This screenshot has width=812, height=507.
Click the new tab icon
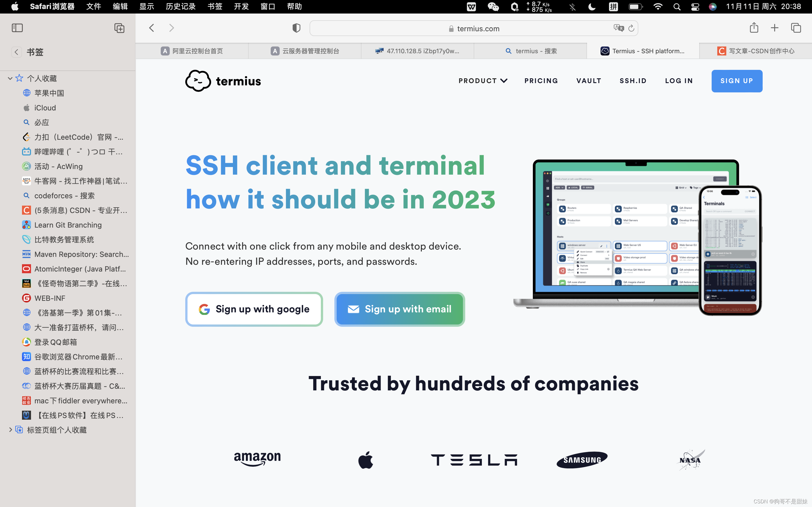click(775, 27)
